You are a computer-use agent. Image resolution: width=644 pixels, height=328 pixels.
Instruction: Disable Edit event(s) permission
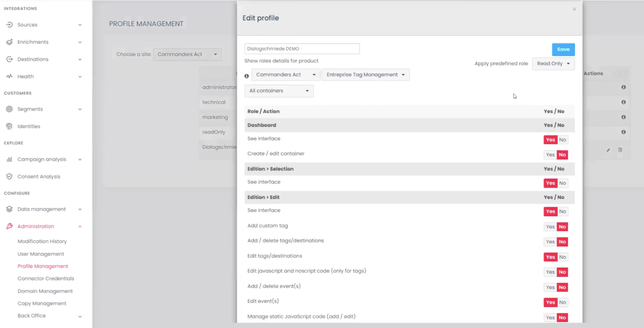pyautogui.click(x=563, y=302)
